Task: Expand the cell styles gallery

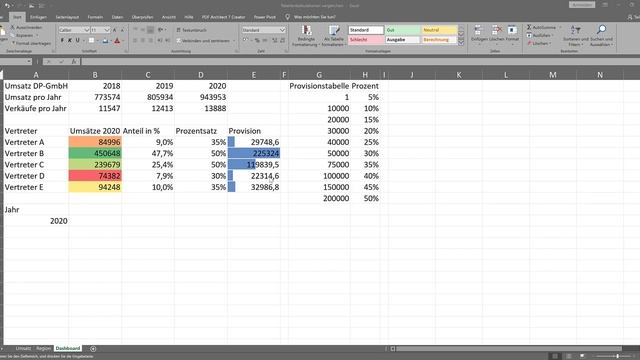Action: tap(461, 42)
